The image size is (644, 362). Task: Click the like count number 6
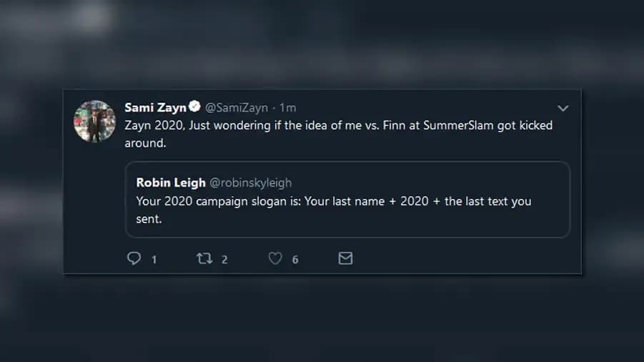coord(295,260)
